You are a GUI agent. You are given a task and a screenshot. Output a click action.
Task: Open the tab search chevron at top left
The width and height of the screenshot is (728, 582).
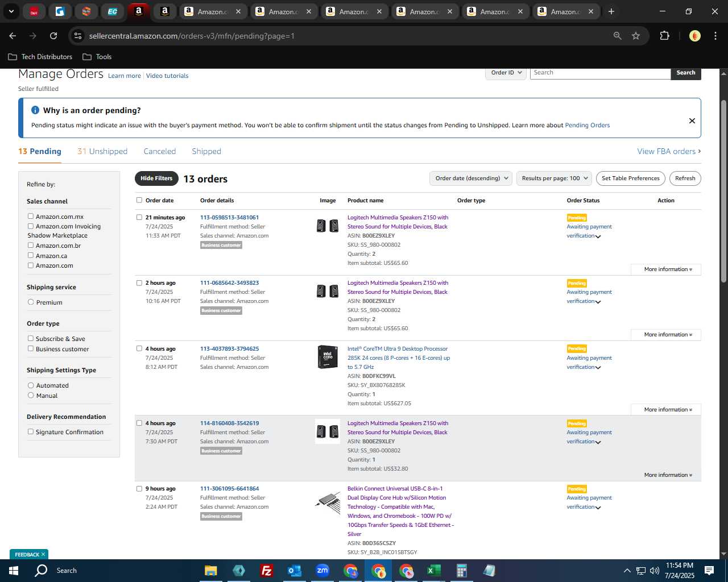(x=11, y=11)
